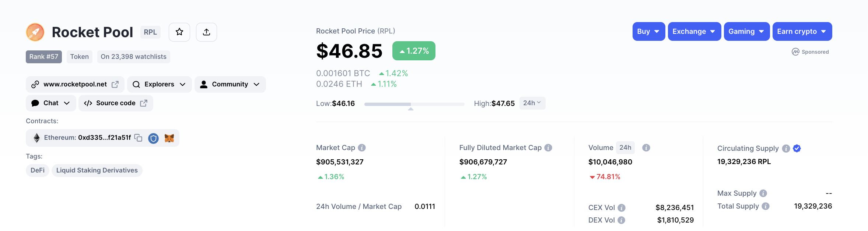Copy the Ethereum contract address
868x231 pixels.
[139, 138]
